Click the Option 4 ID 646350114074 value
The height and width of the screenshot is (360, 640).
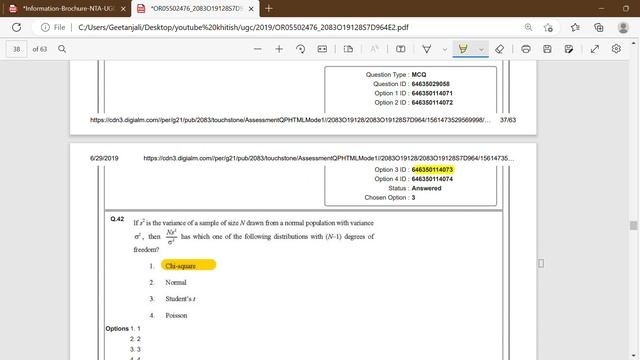tap(432, 179)
